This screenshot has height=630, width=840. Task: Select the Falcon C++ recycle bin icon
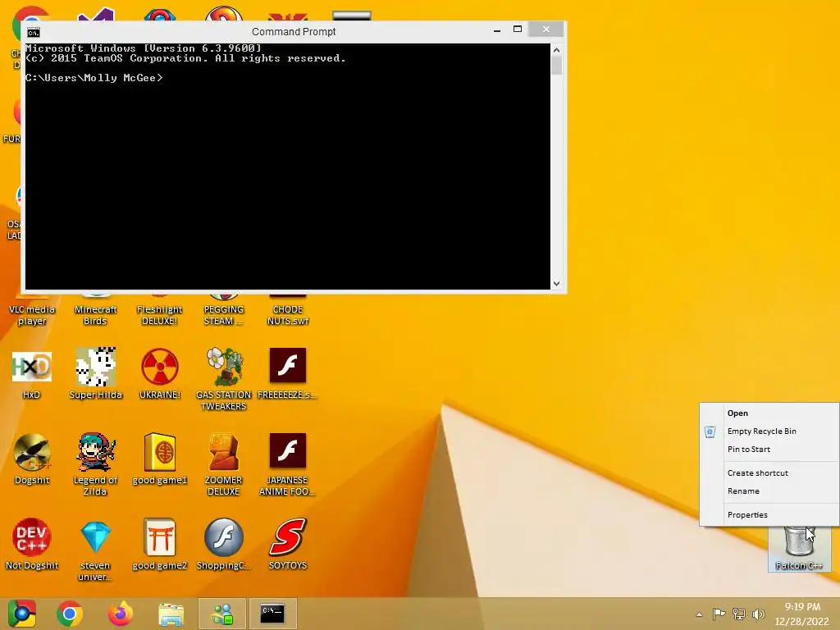click(x=799, y=549)
